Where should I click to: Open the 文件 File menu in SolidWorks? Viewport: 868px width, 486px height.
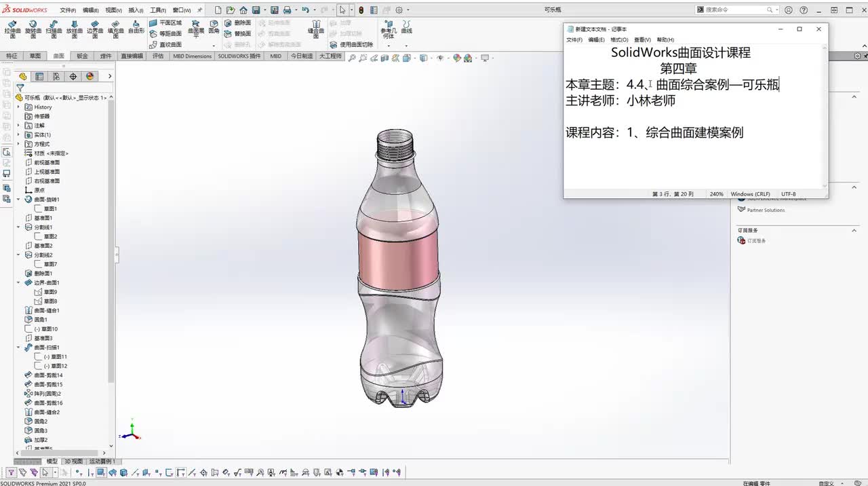click(68, 10)
